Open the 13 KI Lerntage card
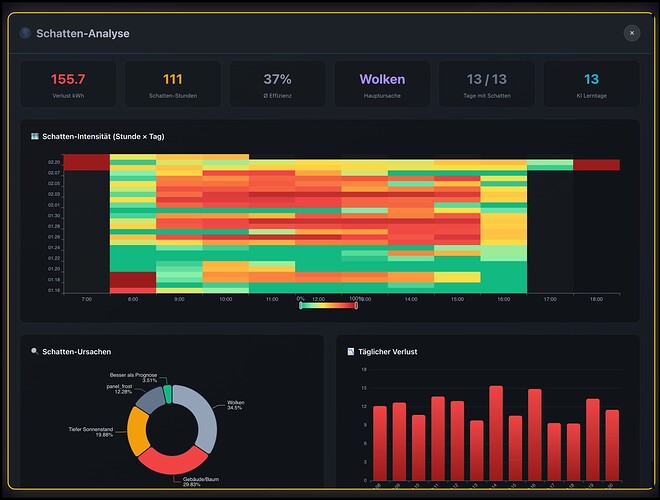 591,84
